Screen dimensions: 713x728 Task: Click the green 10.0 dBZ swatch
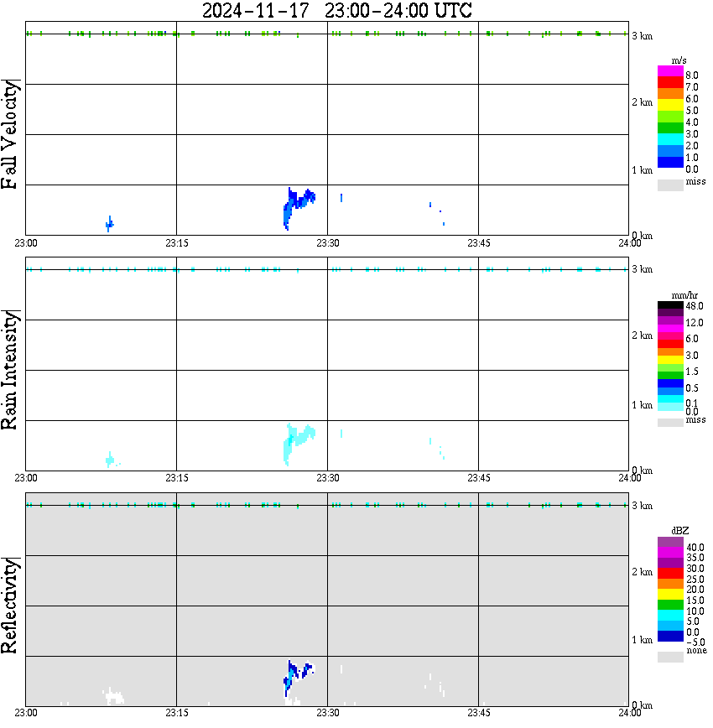pyautogui.click(x=670, y=605)
